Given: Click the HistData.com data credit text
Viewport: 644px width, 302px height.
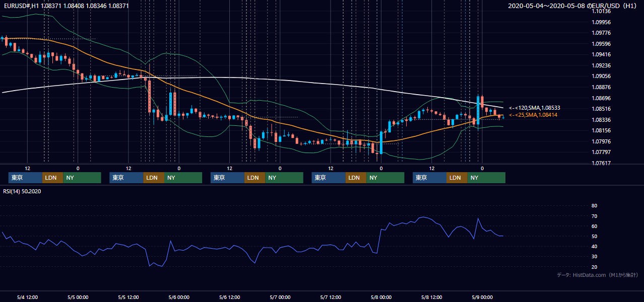Looking at the screenshot, I should (x=597, y=275).
